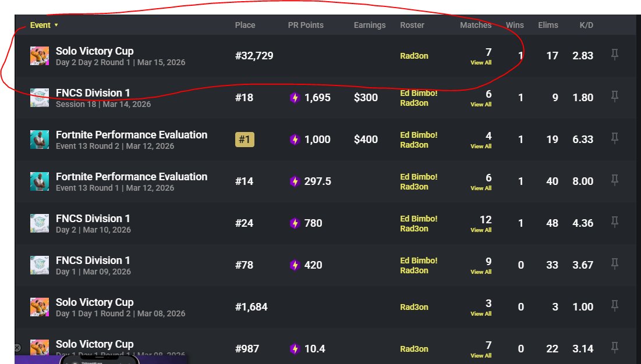Click PR points icon next to 1,000
Screen dimensions: 641x364
[295, 140]
